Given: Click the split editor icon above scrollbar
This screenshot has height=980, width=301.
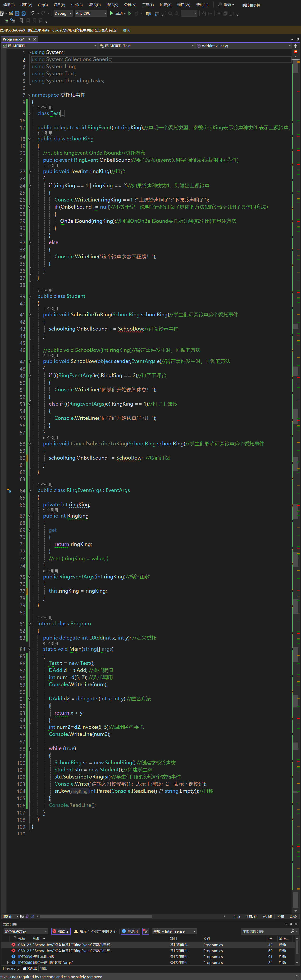Looking at the screenshot, I should pos(295,46).
